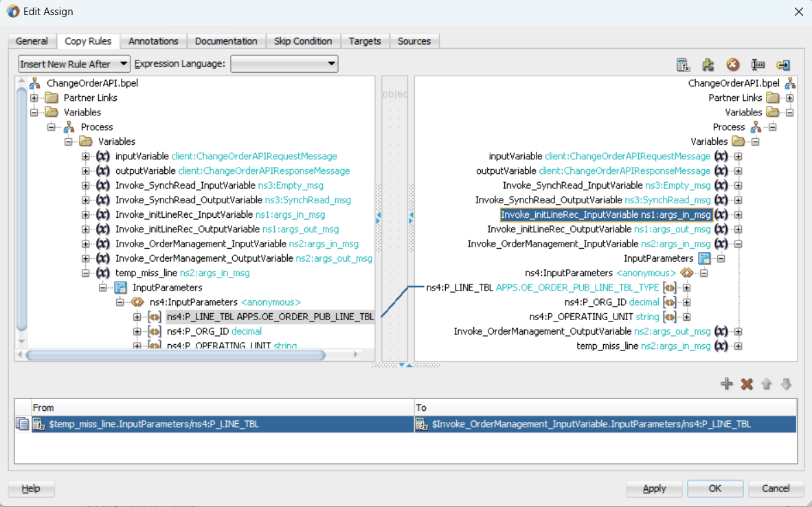812x507 pixels.
Task: Open the Sources tab
Action: click(x=414, y=41)
